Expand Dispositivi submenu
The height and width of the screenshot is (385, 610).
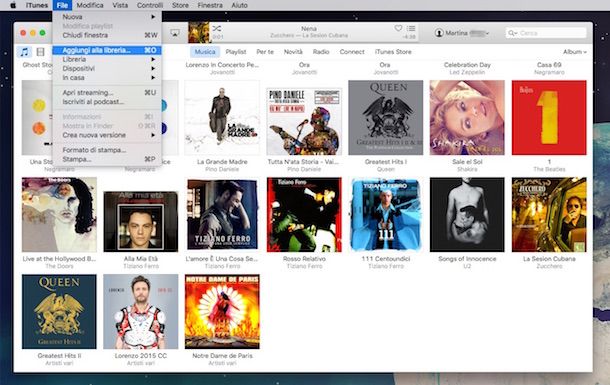pos(107,68)
